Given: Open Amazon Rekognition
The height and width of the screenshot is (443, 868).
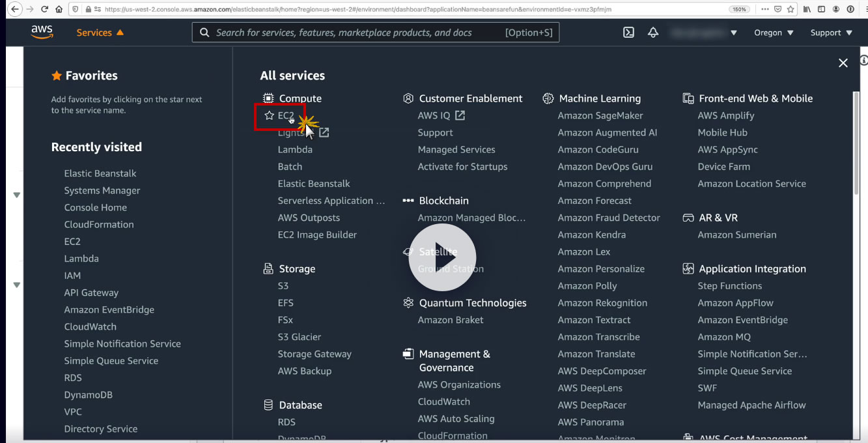Looking at the screenshot, I should click(602, 302).
